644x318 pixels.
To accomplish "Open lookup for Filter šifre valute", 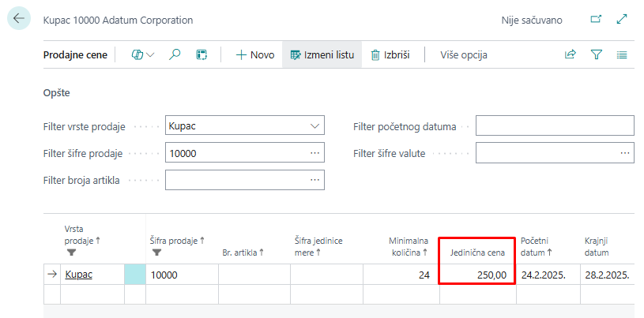I will click(623, 153).
